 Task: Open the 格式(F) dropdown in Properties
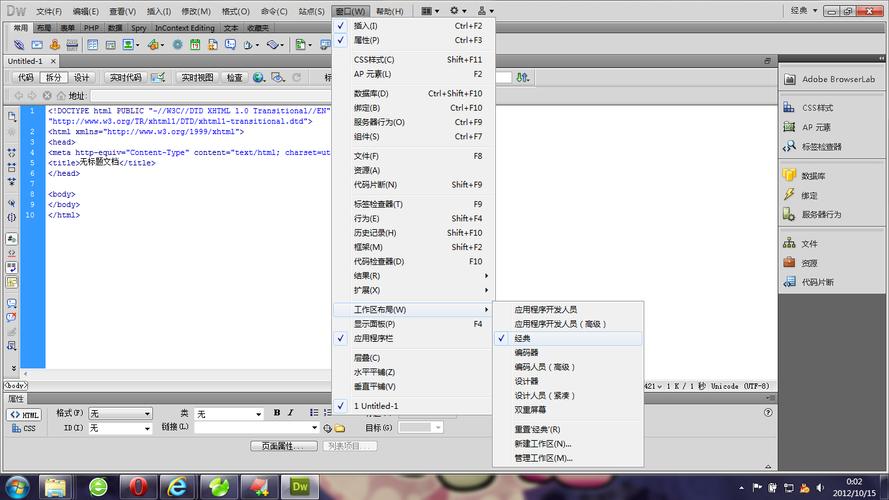(121, 414)
